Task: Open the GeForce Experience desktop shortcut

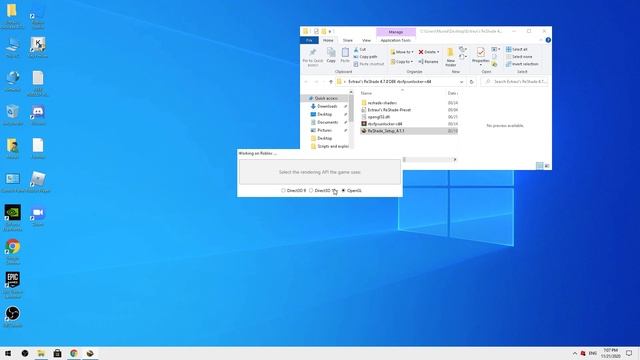Action: [13, 217]
